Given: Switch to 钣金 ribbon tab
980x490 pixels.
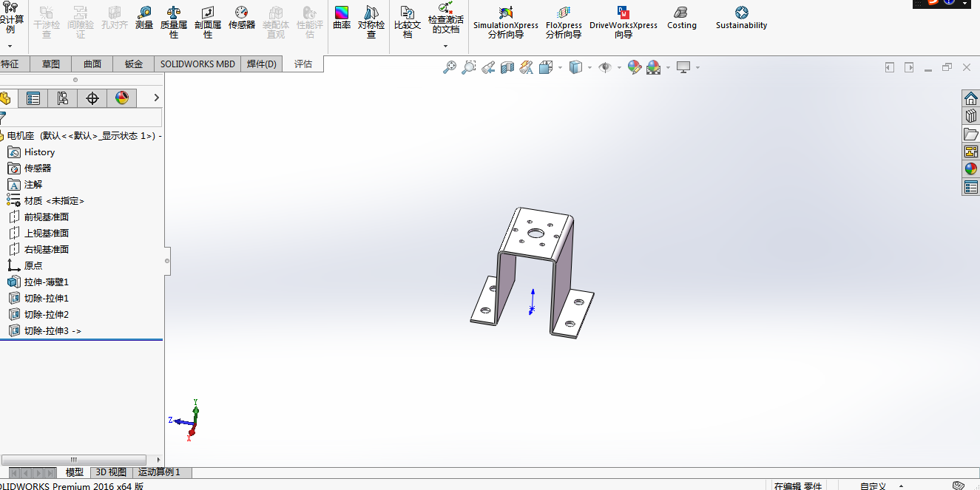Looking at the screenshot, I should coord(134,64).
